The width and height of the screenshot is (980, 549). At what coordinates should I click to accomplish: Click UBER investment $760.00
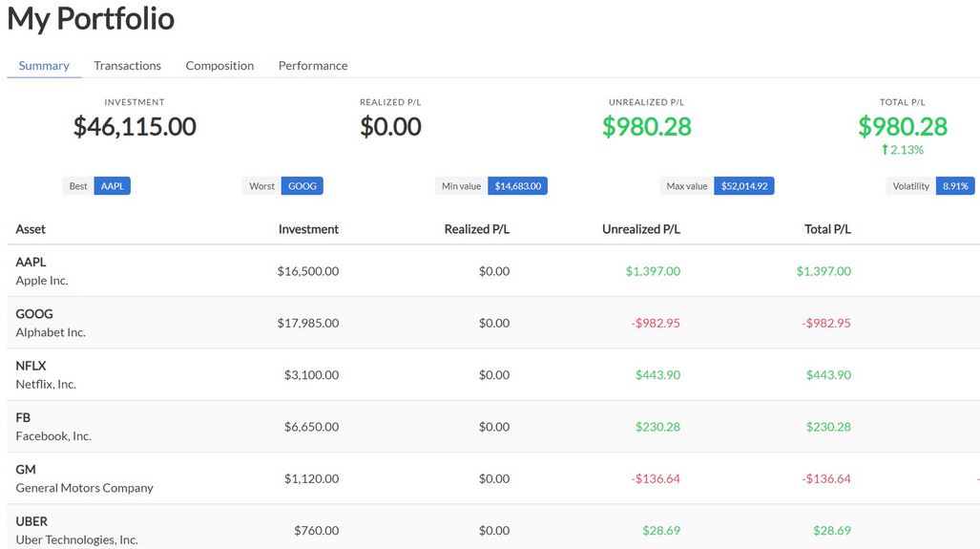pos(316,531)
